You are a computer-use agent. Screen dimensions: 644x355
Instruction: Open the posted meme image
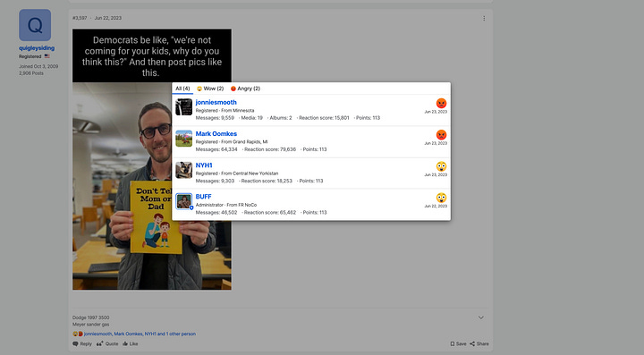152,159
